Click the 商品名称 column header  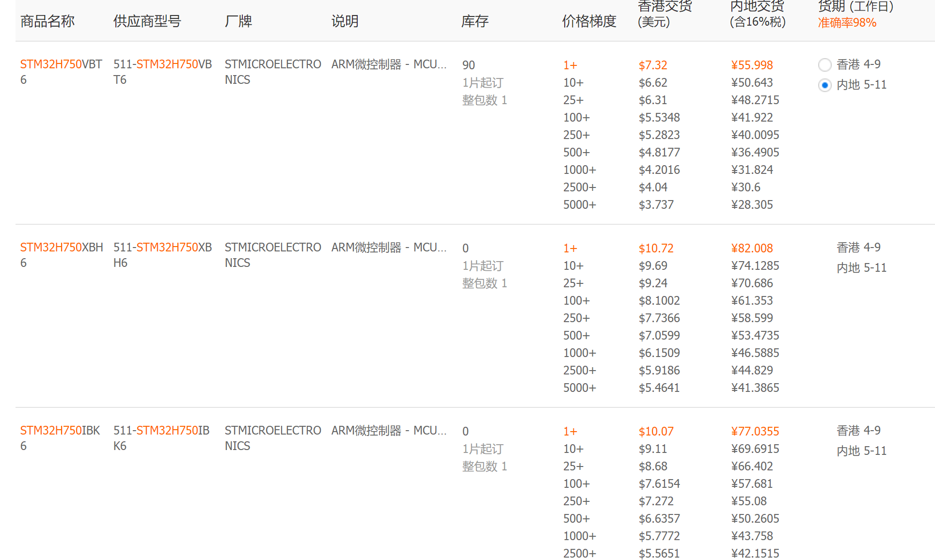click(48, 21)
